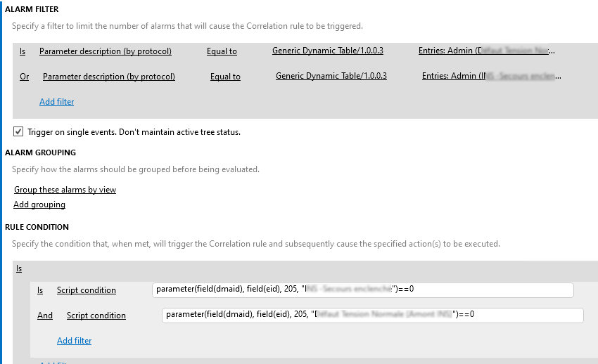The image size is (598, 364).
Task: Change second 'Equal to' comparison operator
Action: tap(225, 77)
